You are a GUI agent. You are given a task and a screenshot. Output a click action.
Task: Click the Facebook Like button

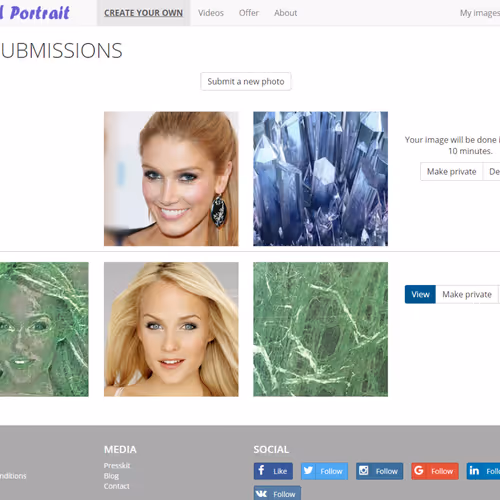tap(273, 471)
